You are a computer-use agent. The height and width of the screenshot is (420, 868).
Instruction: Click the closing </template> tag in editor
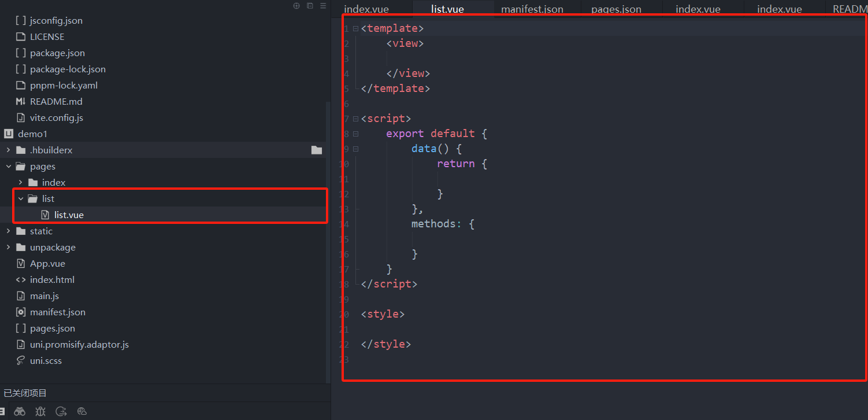click(396, 89)
